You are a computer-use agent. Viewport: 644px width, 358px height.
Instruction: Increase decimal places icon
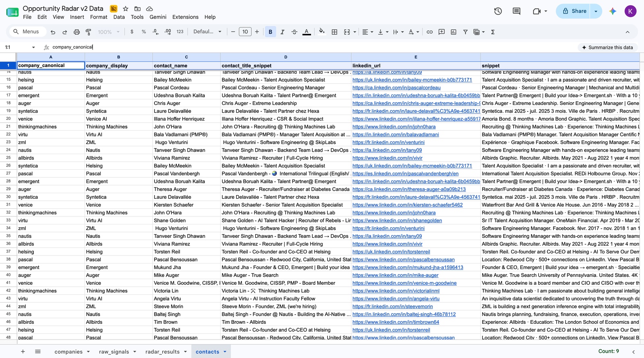(168, 32)
